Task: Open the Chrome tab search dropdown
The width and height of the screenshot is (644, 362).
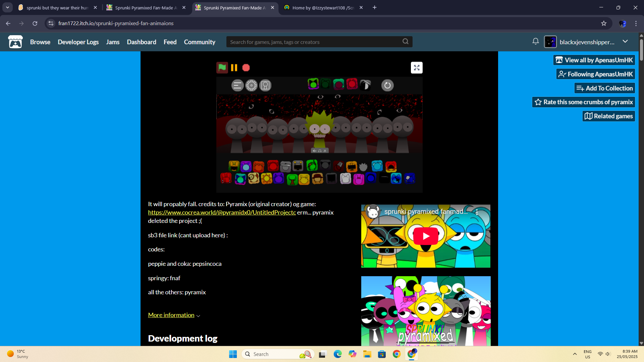Action: tap(7, 7)
